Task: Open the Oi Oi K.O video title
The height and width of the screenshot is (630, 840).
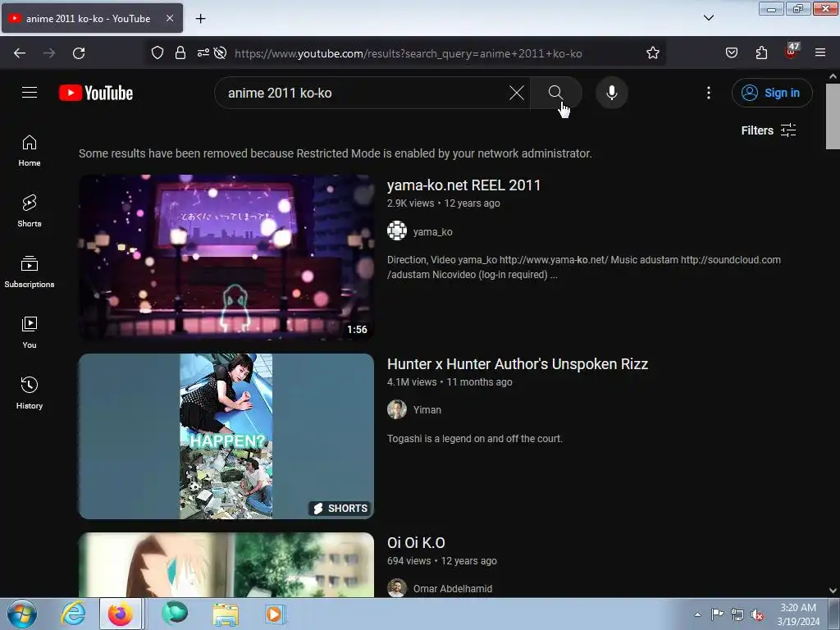Action: pyautogui.click(x=416, y=543)
